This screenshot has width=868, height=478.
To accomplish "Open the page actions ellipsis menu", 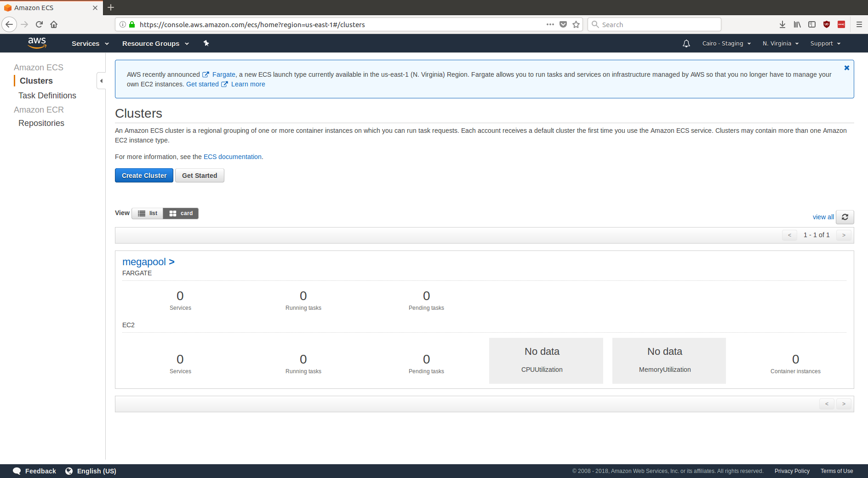I will tap(550, 24).
